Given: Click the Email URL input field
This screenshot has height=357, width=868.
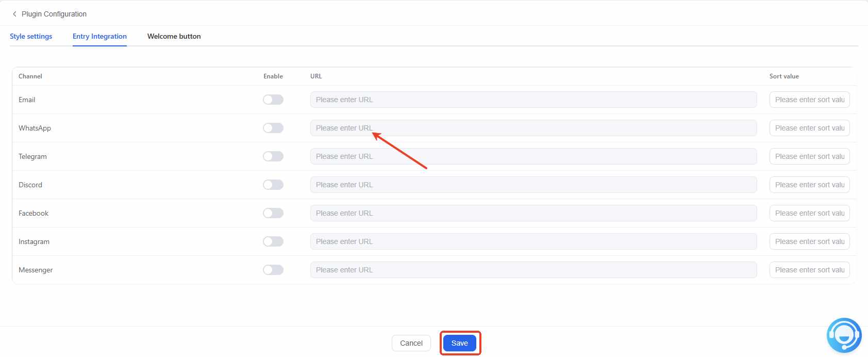Looking at the screenshot, I should click(533, 100).
